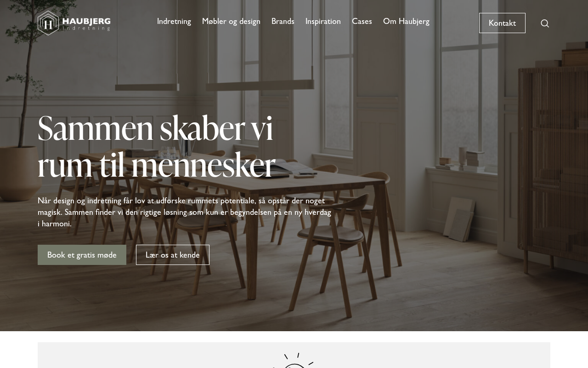
Task: Open the Om Haubjerg menu item
Action: click(406, 21)
